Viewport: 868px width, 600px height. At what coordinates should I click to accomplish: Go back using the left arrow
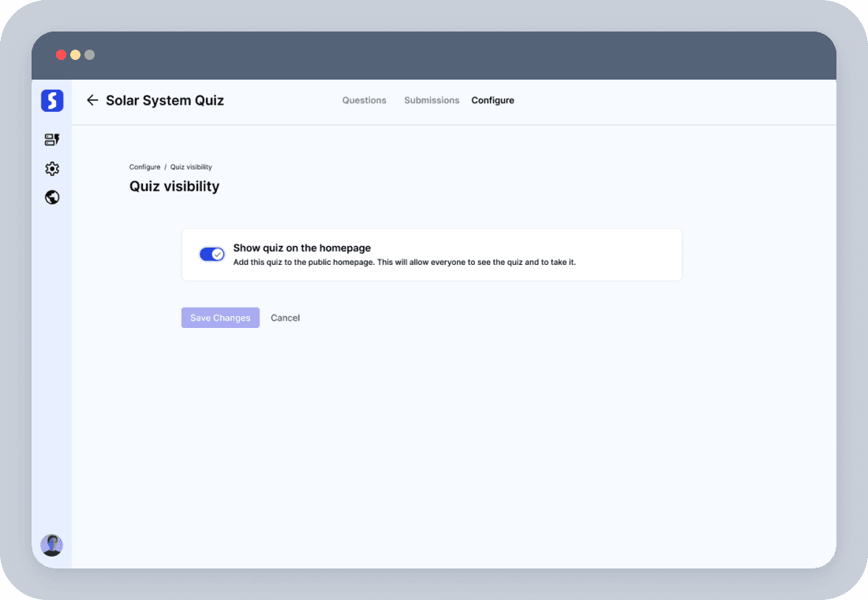[92, 100]
